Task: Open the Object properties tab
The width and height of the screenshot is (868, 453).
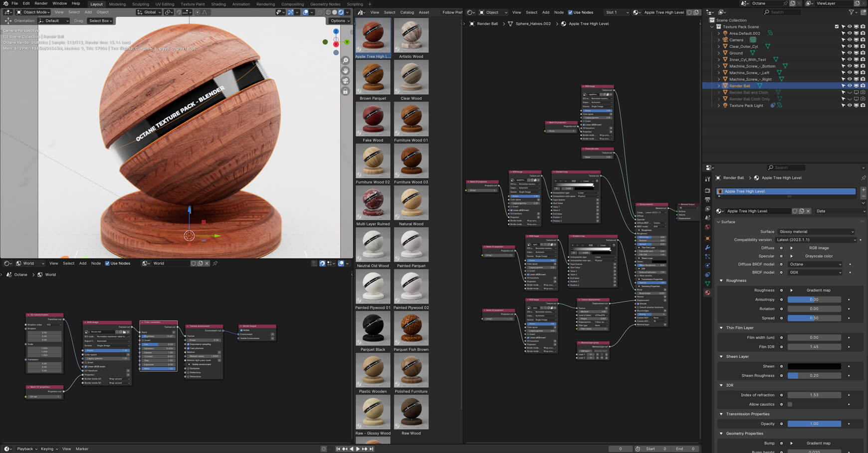Action: 707,238
